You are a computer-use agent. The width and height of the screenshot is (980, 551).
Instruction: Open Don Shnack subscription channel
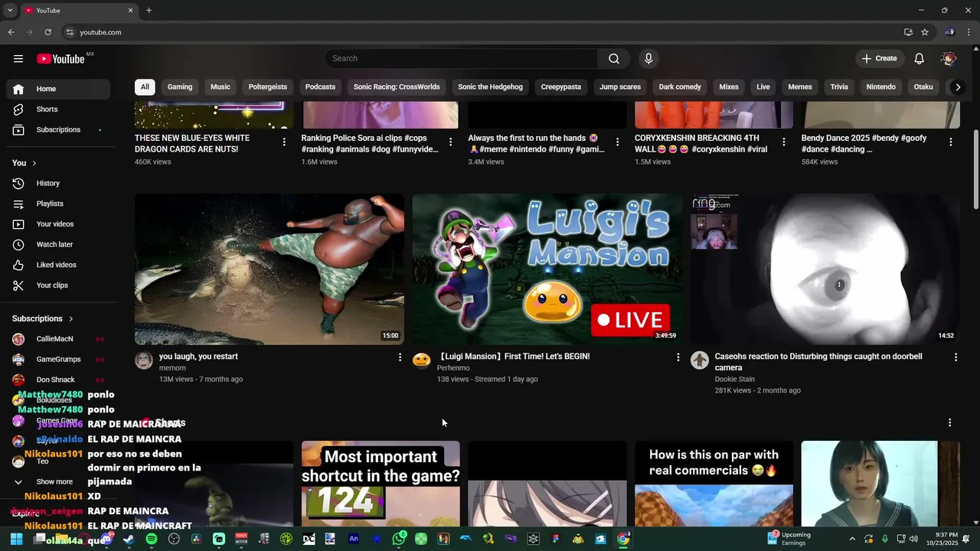58,380
